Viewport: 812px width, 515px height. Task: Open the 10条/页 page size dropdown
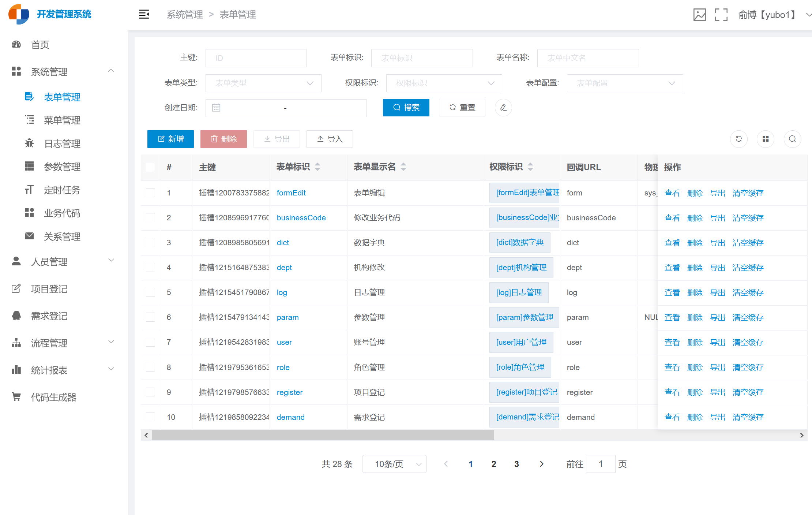394,464
